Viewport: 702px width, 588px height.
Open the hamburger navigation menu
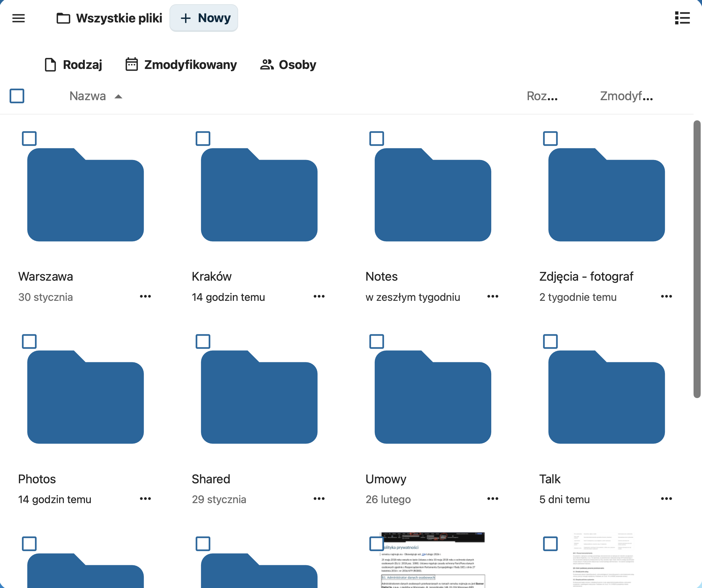tap(19, 18)
